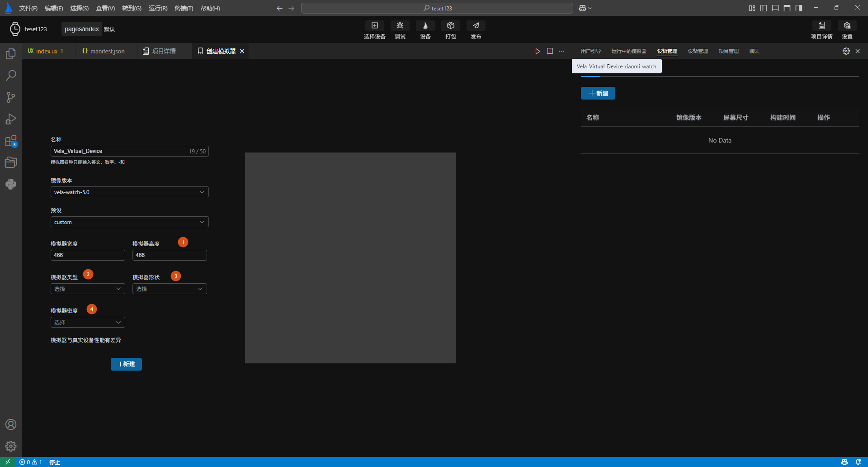The image size is (868, 467).
Task: Open Source Control view
Action: click(11, 97)
